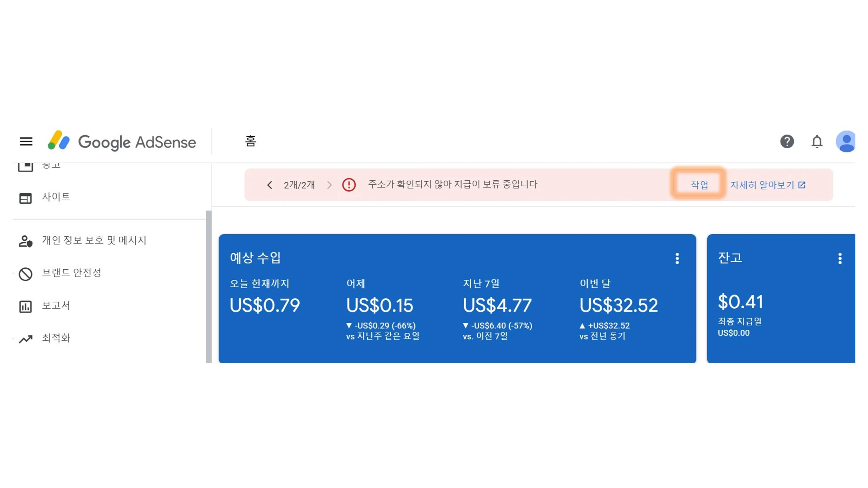Select the 브랜드 안전성 prohibition icon
This screenshot has height=488, width=868.
[x=26, y=273]
